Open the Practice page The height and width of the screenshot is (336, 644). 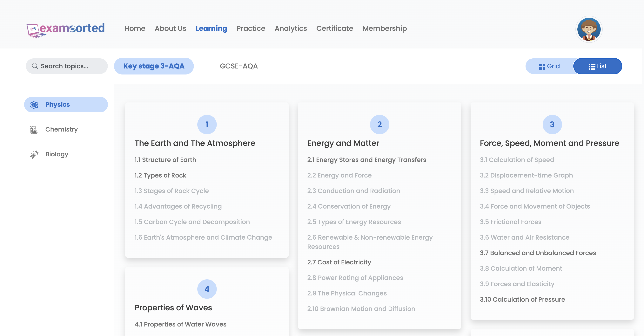tap(251, 29)
